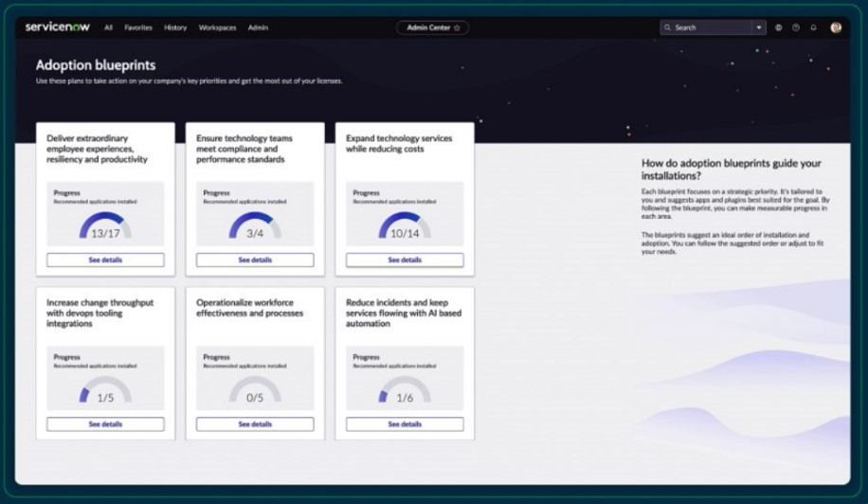The width and height of the screenshot is (868, 504).
Task: Click the search magnifier icon
Action: (x=668, y=28)
